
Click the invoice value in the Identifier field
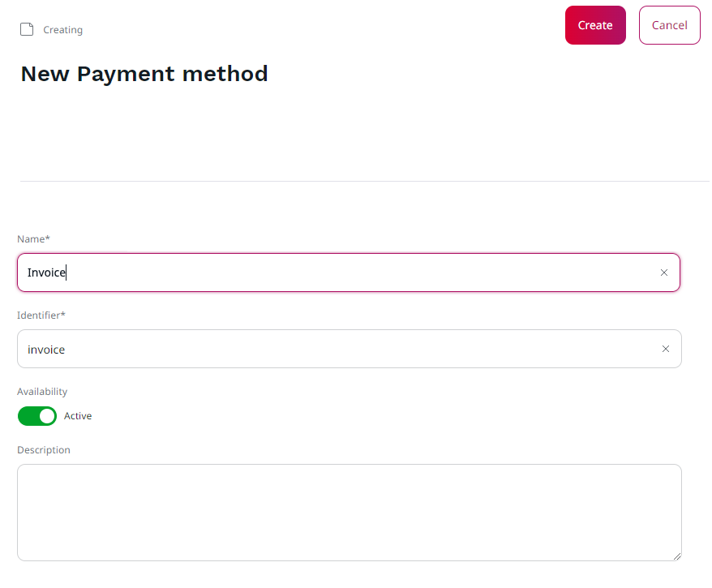[x=45, y=349]
